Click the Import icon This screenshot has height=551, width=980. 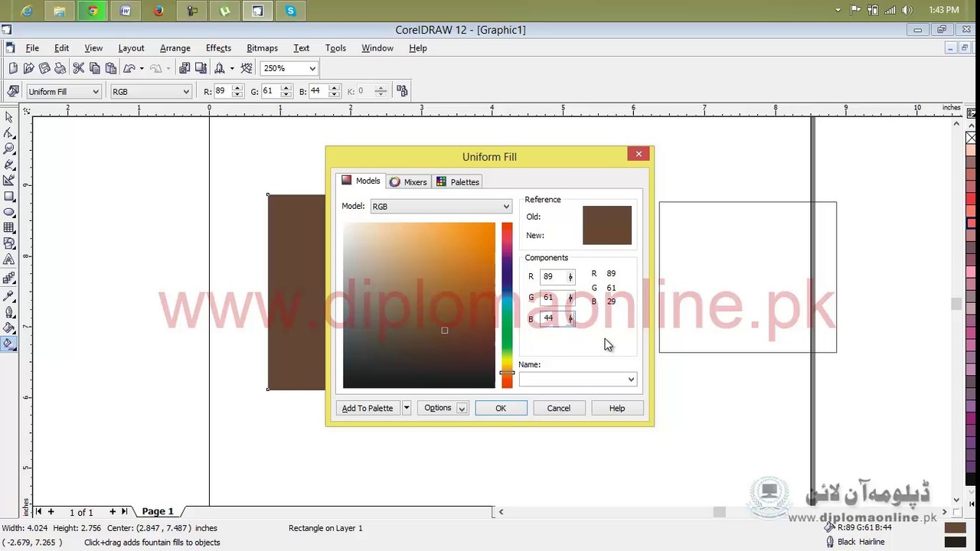pos(185,68)
